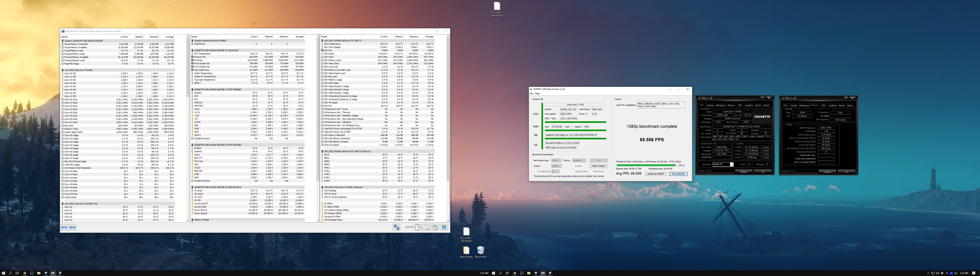Enable the Legacy mode checkbox
This screenshot has width=980, height=276.
pyautogui.click(x=573, y=172)
